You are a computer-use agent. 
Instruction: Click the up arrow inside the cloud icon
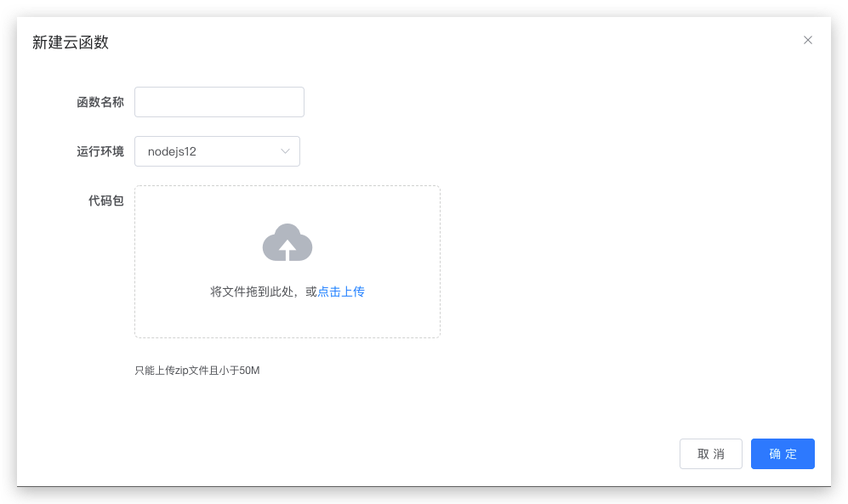pos(287,248)
